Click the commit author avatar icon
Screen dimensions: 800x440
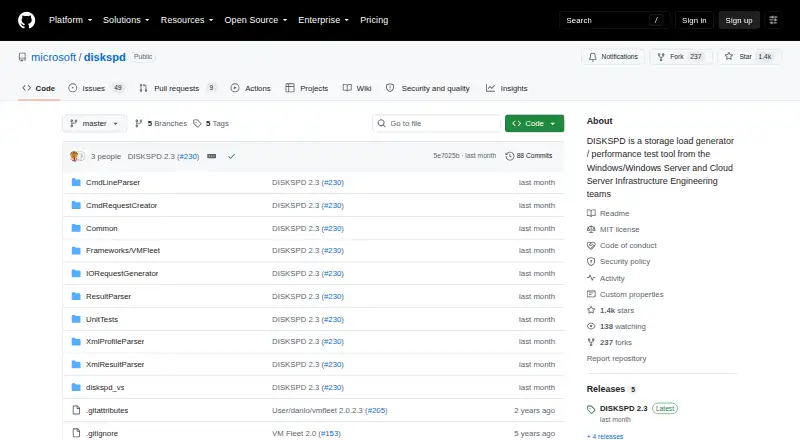coord(74,156)
